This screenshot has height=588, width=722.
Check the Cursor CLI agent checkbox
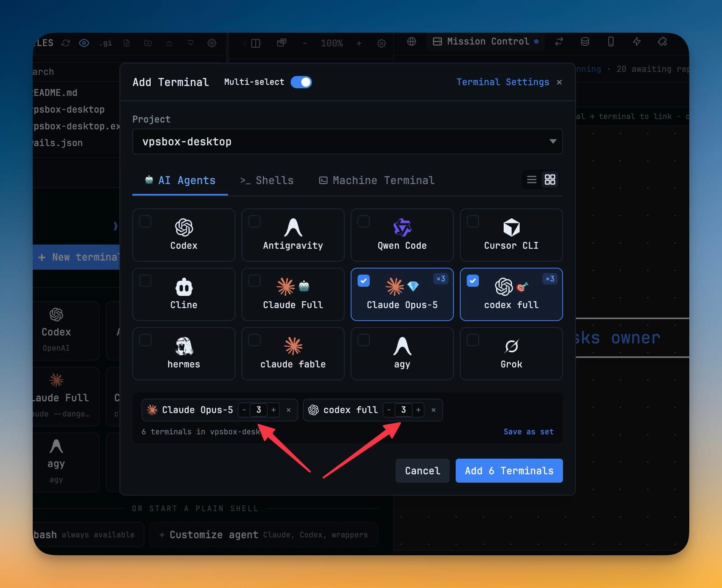pyautogui.click(x=473, y=221)
